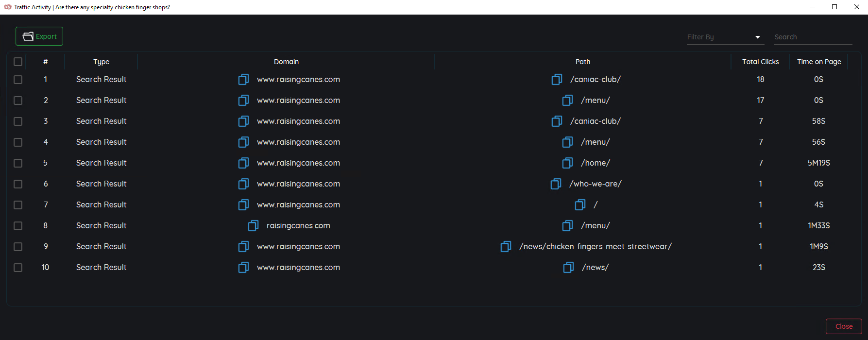Export the traffic activity table
This screenshot has height=340, width=868.
(39, 36)
